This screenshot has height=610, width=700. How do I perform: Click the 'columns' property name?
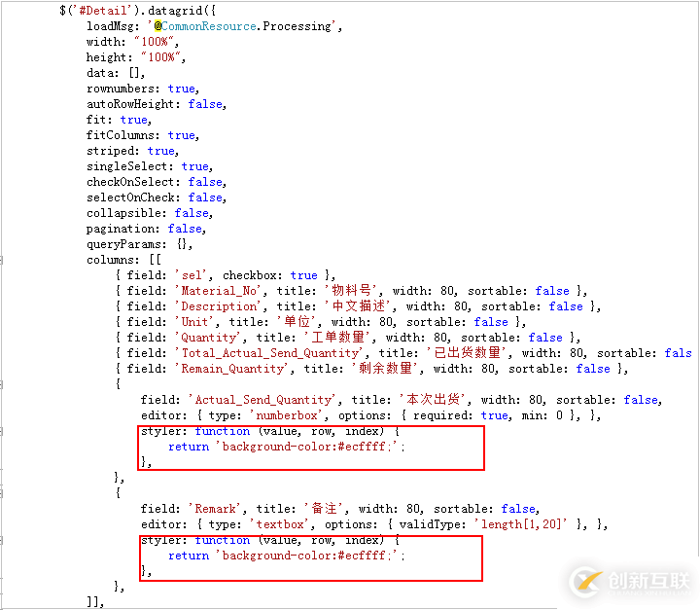coord(110,260)
